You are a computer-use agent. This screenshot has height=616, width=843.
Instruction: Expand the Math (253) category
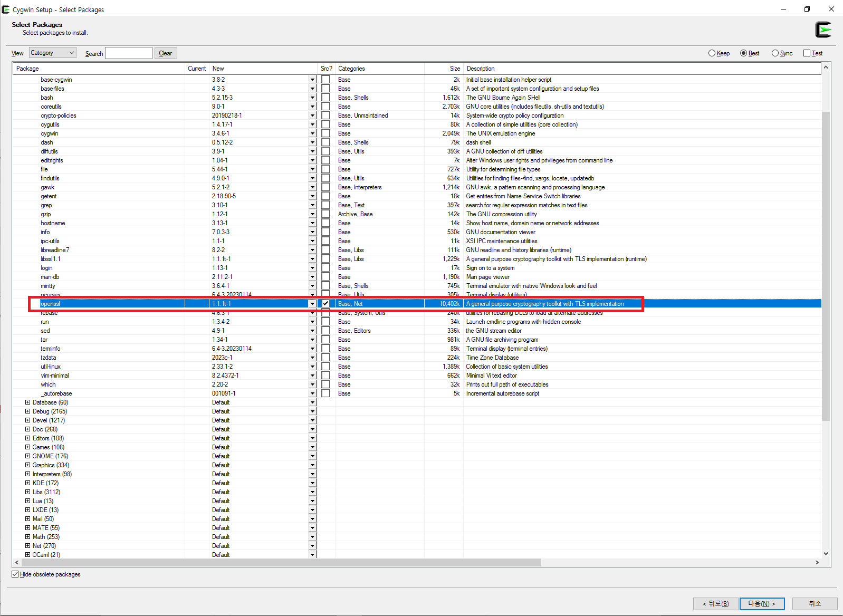coord(28,537)
